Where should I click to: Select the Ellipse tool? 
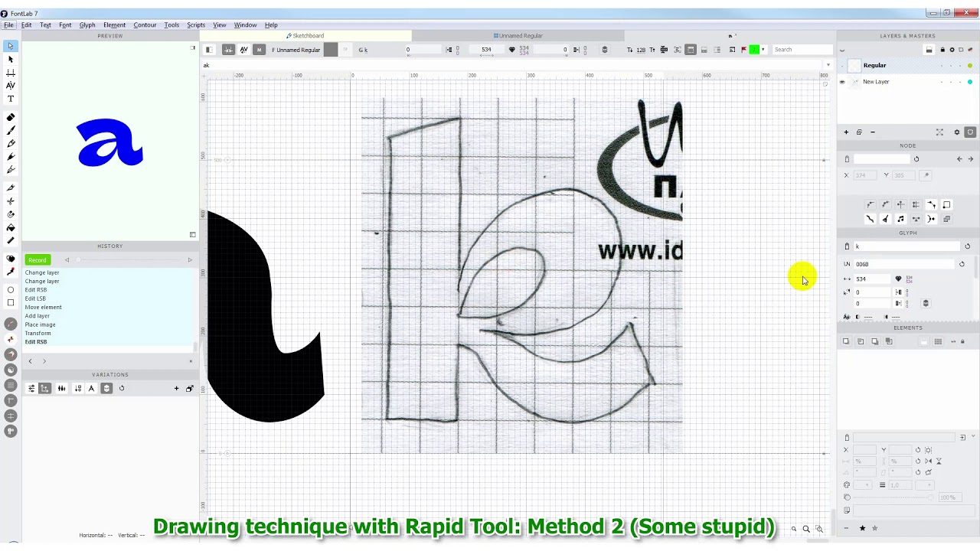[11, 290]
